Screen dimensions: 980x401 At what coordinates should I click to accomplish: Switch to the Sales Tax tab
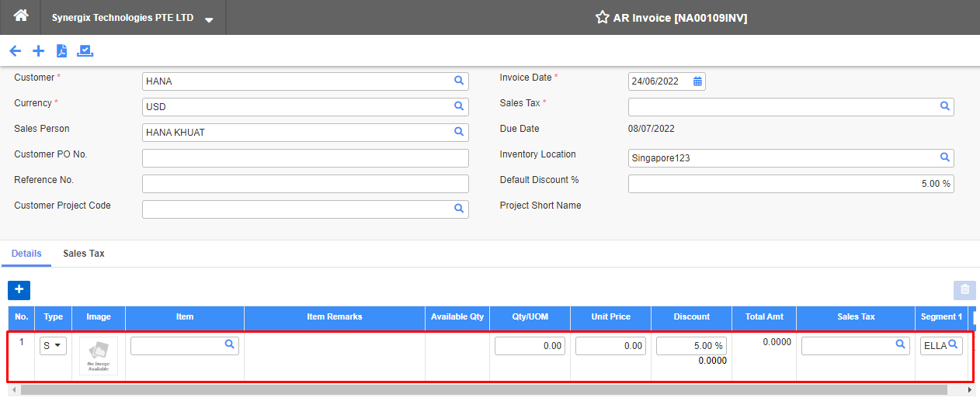coord(84,254)
